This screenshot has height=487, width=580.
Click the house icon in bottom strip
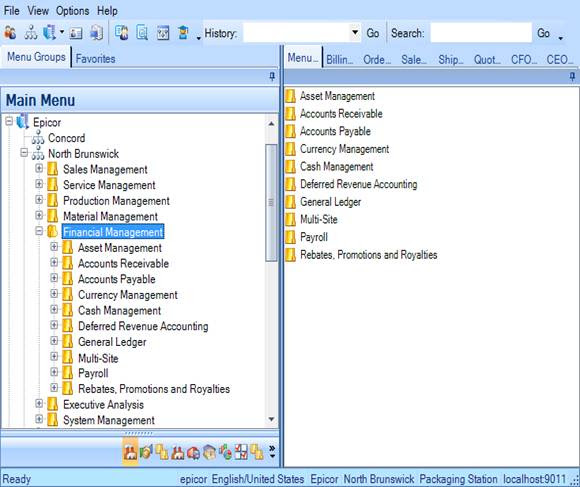coord(209,452)
